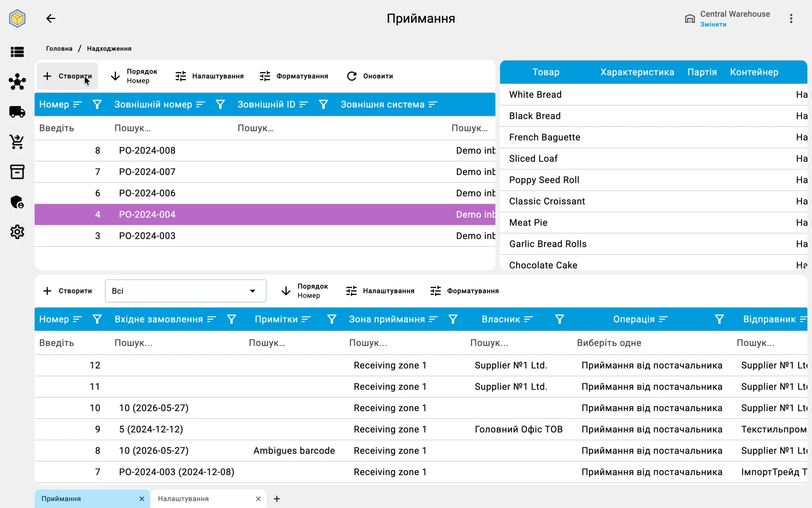Add a new tab with plus icon
812x508 pixels.
point(277,499)
